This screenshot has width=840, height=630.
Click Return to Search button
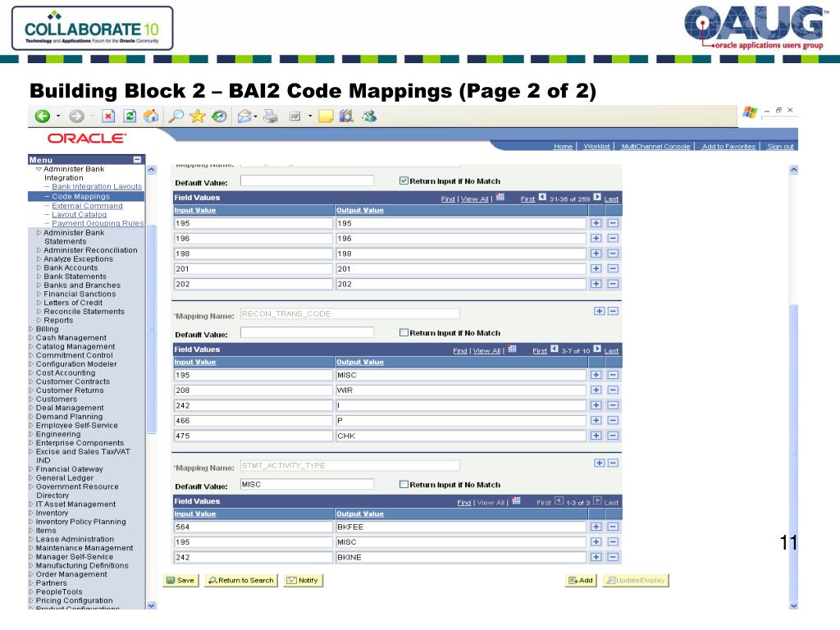click(x=242, y=581)
